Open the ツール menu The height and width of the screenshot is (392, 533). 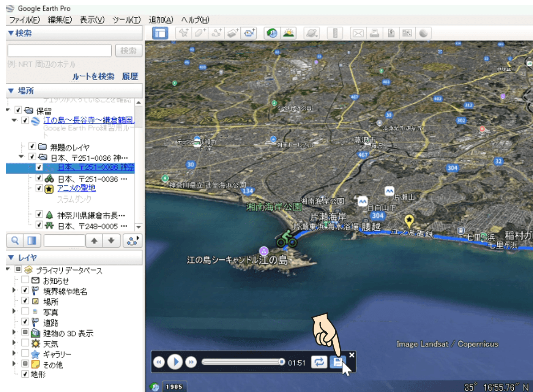coord(126,20)
